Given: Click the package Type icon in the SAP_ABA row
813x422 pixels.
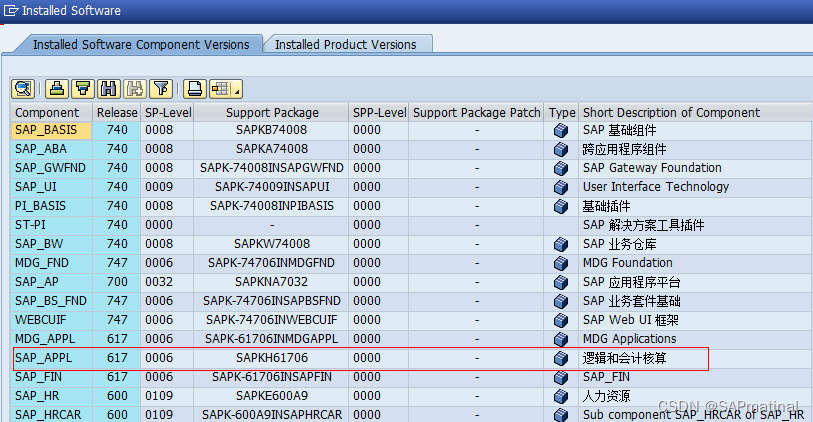Looking at the screenshot, I should (560, 149).
